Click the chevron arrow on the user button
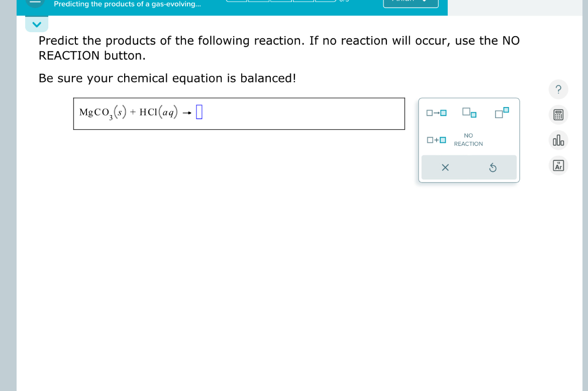Viewport: 588px width, 391px height. coord(425,3)
